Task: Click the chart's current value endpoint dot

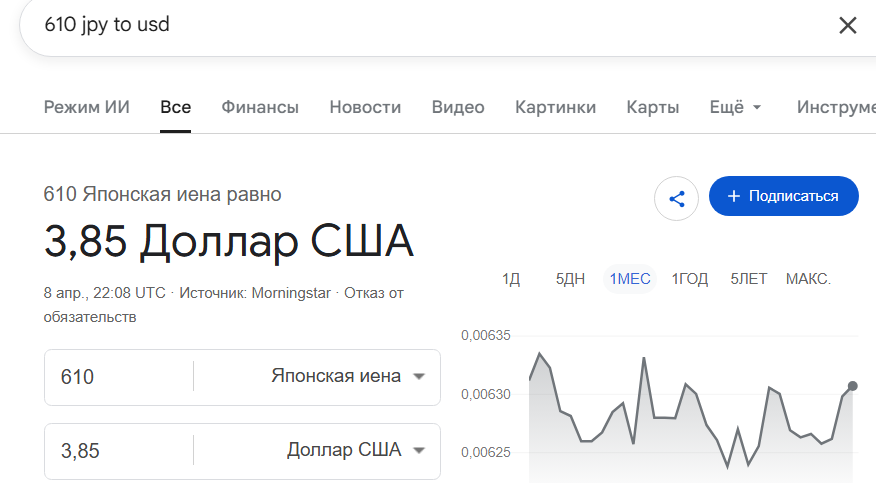Action: (852, 386)
